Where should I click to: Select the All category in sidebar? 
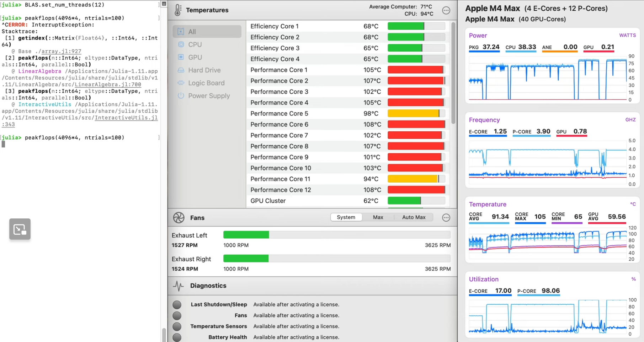tap(207, 32)
